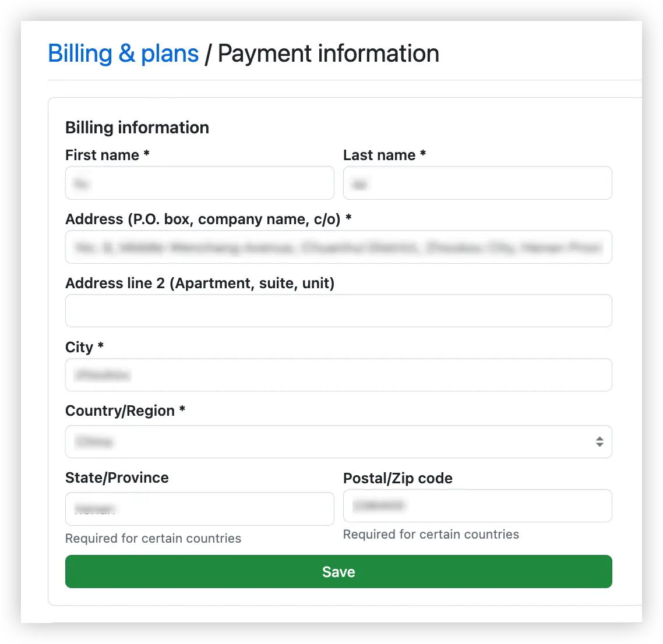Select the Address (P.O. box) input field
Viewport: 663px width, 644px height.
coord(338,247)
